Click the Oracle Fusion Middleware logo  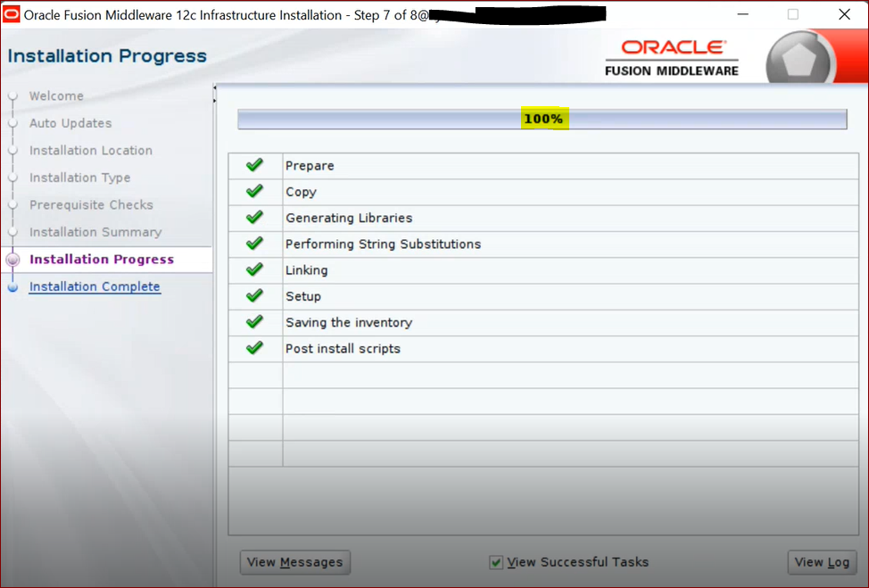[672, 58]
